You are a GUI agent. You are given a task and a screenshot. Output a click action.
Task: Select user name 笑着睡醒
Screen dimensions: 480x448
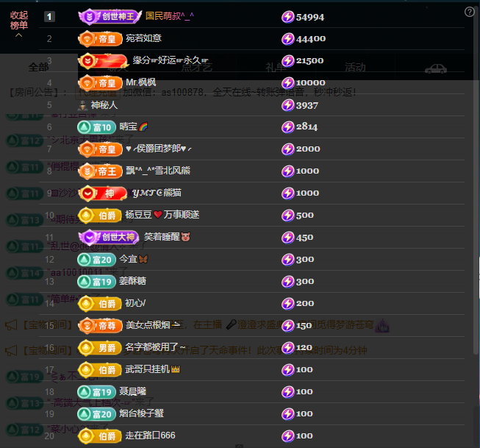[167, 237]
